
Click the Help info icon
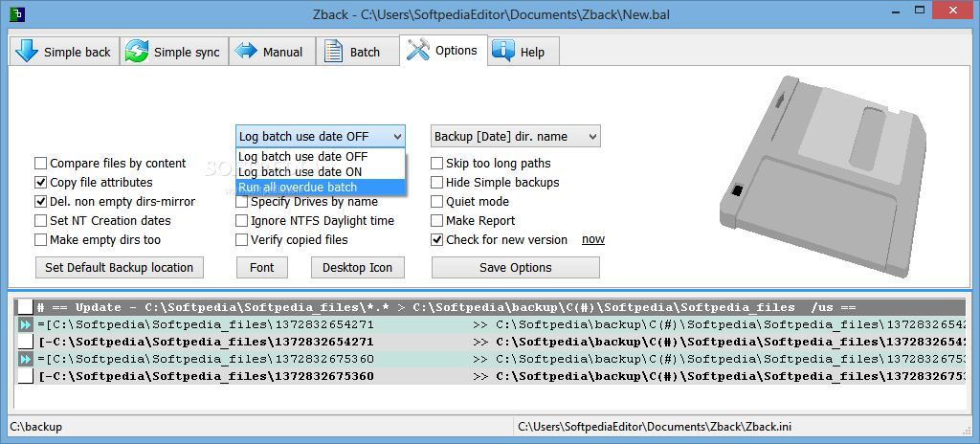click(503, 52)
